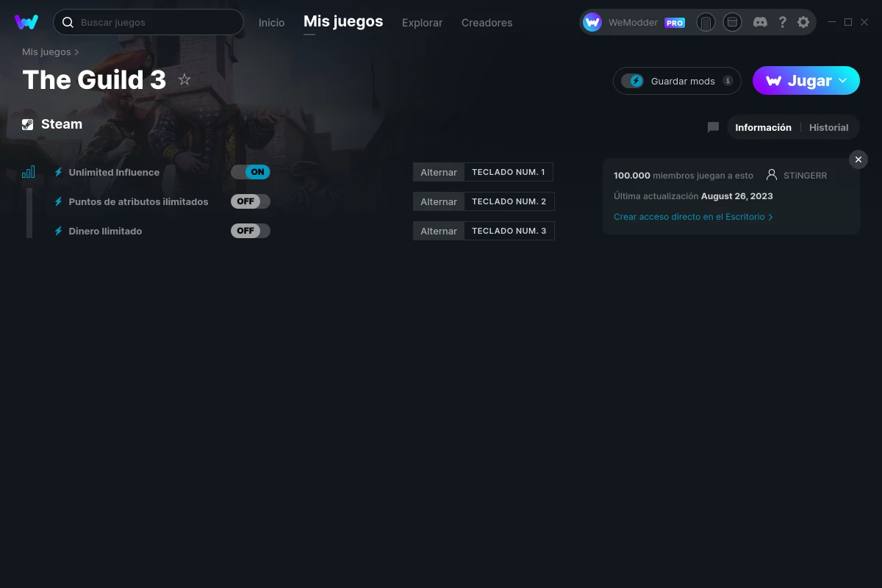Turn off Unlimited Influence toggle
882x588 pixels.
251,172
